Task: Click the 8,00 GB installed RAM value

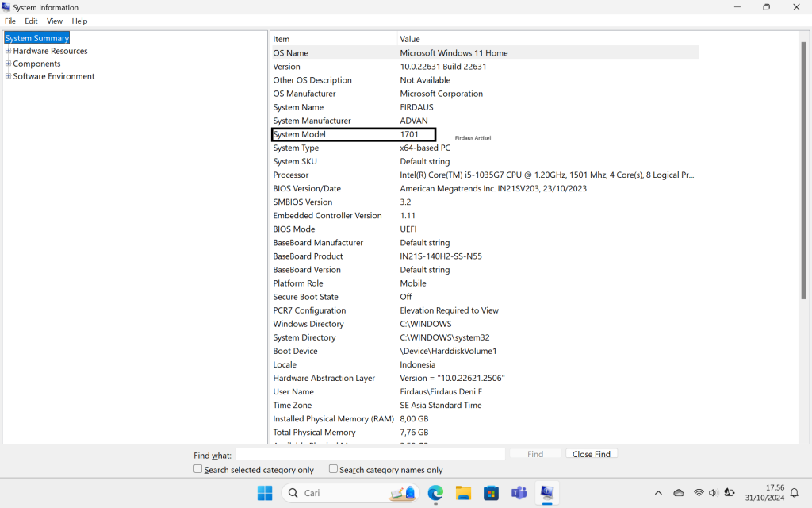Action: point(414,418)
